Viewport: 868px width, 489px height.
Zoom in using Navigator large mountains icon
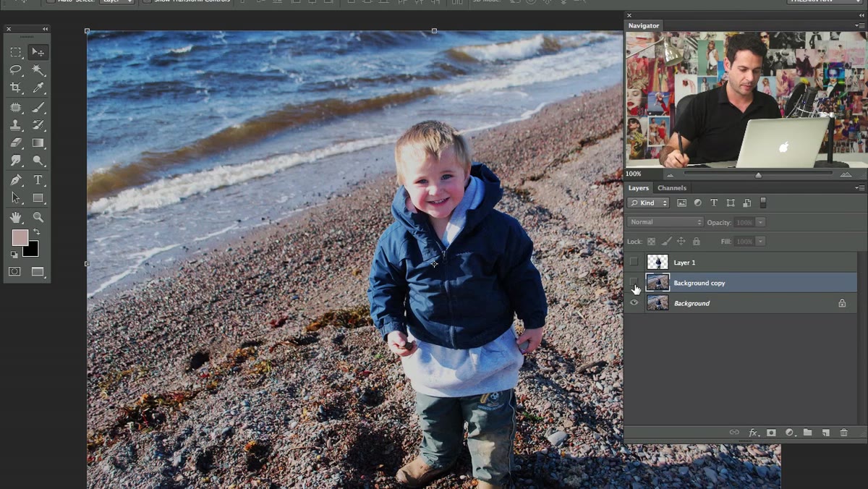pos(846,174)
